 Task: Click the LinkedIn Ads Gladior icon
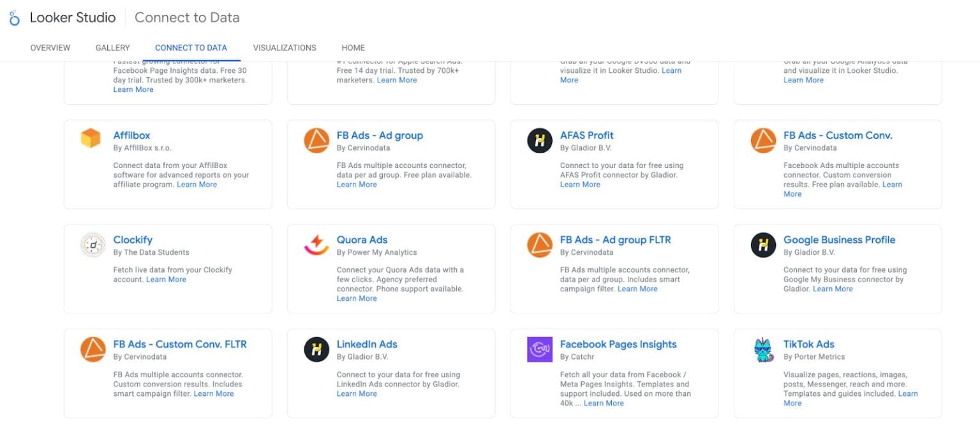pyautogui.click(x=316, y=349)
